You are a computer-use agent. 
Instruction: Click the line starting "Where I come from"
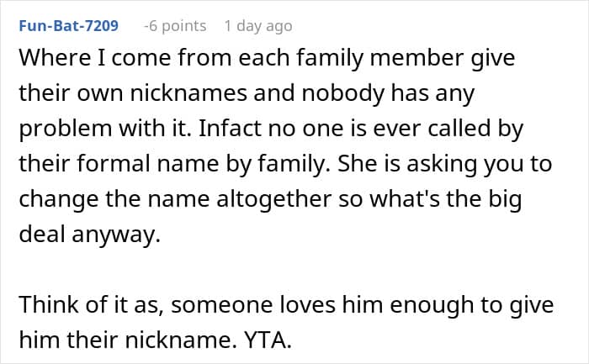(x=265, y=61)
